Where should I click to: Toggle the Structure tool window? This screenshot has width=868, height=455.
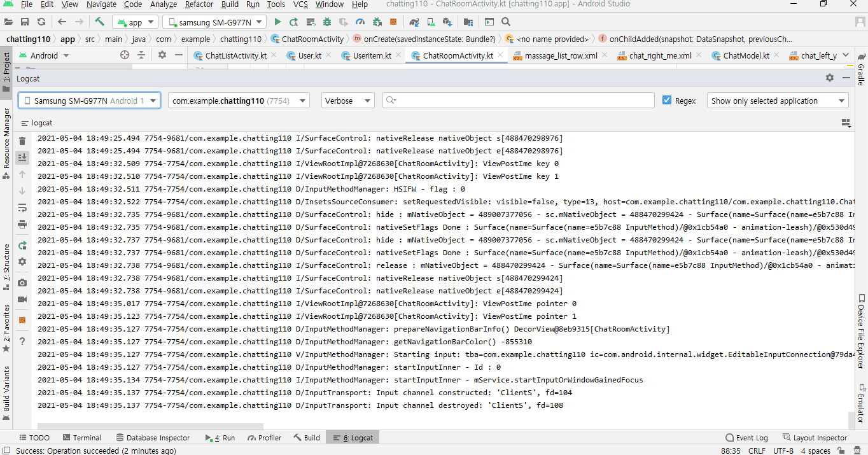click(x=6, y=267)
